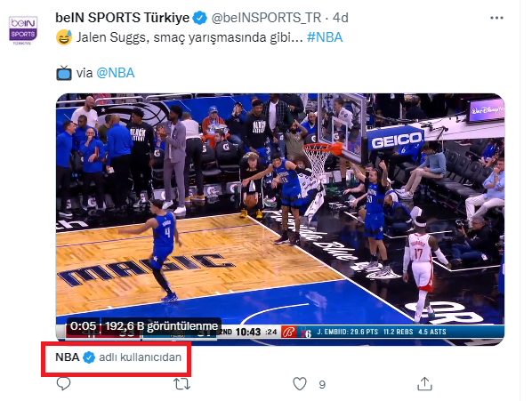Click the 0:05 video duration badge
532x401 pixels.
click(83, 326)
